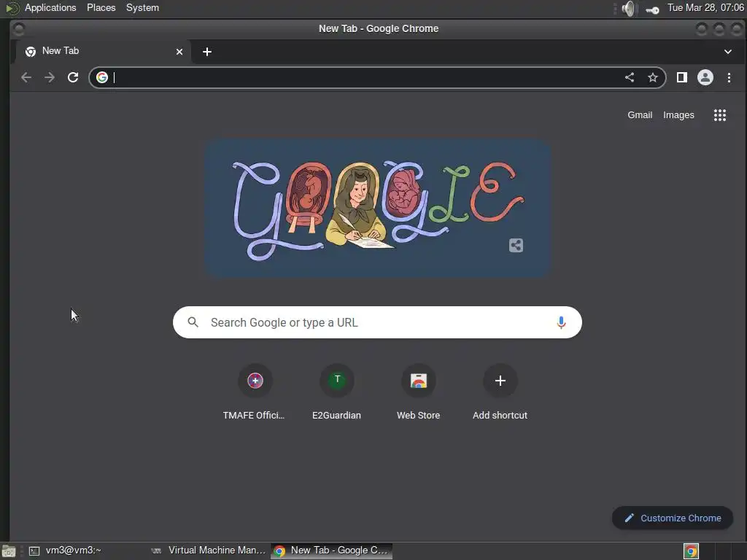Toggle the side panel button
Viewport: 747px width, 560px height.
coord(682,77)
